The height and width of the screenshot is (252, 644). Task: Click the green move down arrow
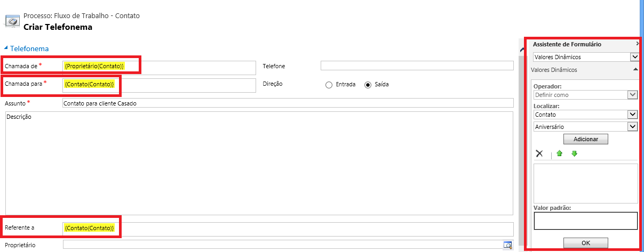[574, 153]
